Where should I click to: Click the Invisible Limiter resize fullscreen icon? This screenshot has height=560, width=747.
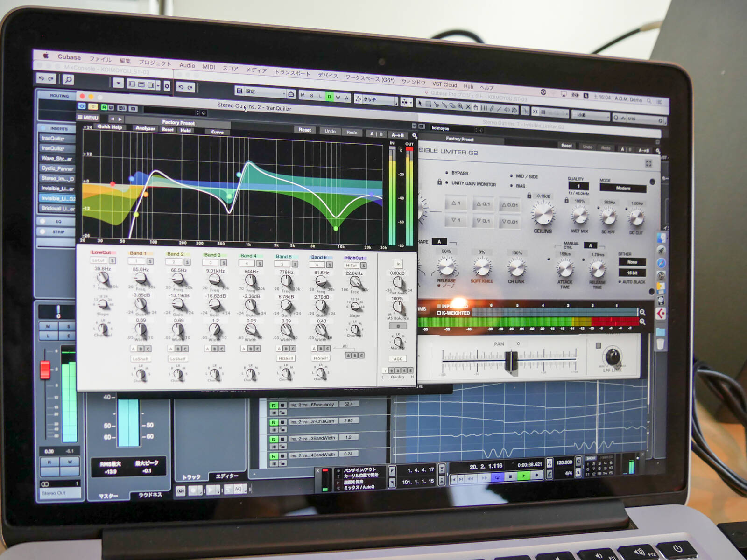click(648, 163)
